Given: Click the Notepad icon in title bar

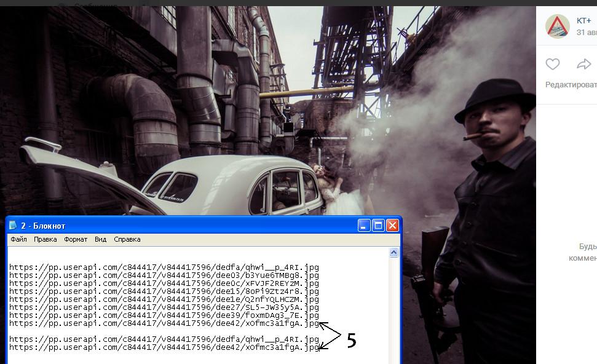Looking at the screenshot, I should click(14, 226).
